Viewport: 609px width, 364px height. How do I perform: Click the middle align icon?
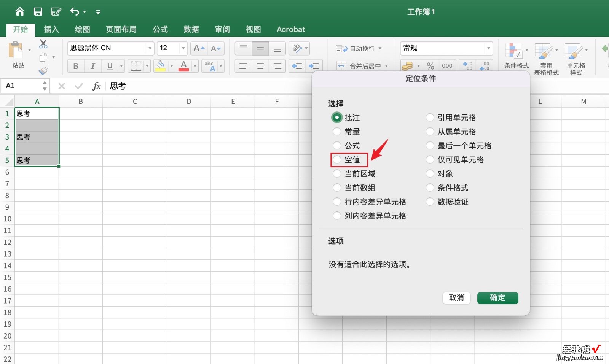click(x=260, y=48)
